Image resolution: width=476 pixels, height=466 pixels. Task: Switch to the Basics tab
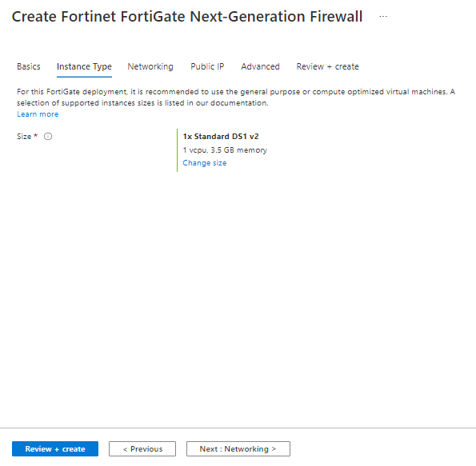click(x=29, y=66)
